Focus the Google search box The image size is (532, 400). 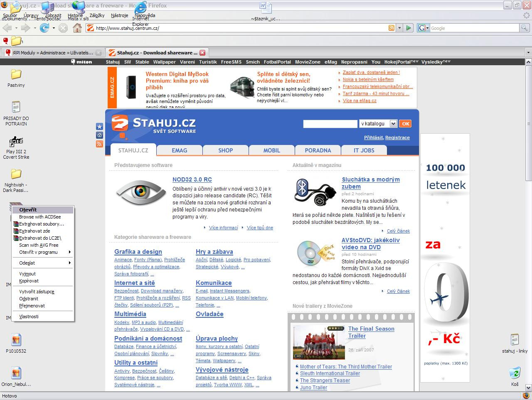pyautogui.click(x=474, y=28)
